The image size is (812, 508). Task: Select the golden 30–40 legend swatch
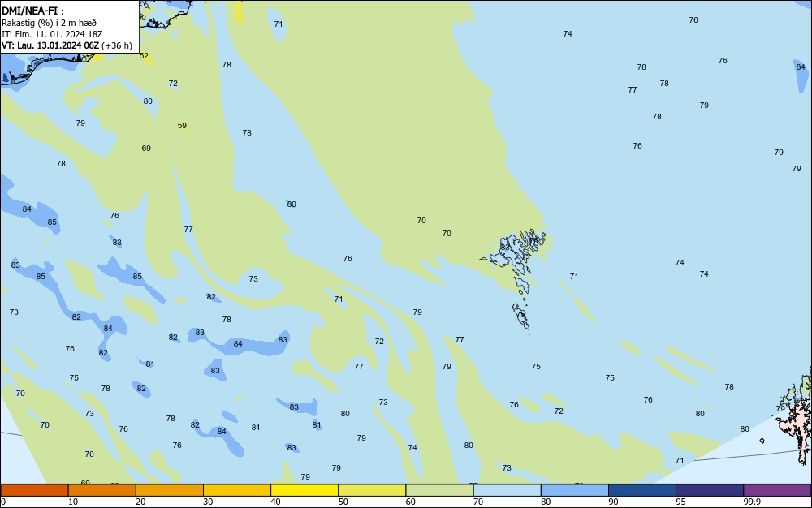tap(237, 490)
